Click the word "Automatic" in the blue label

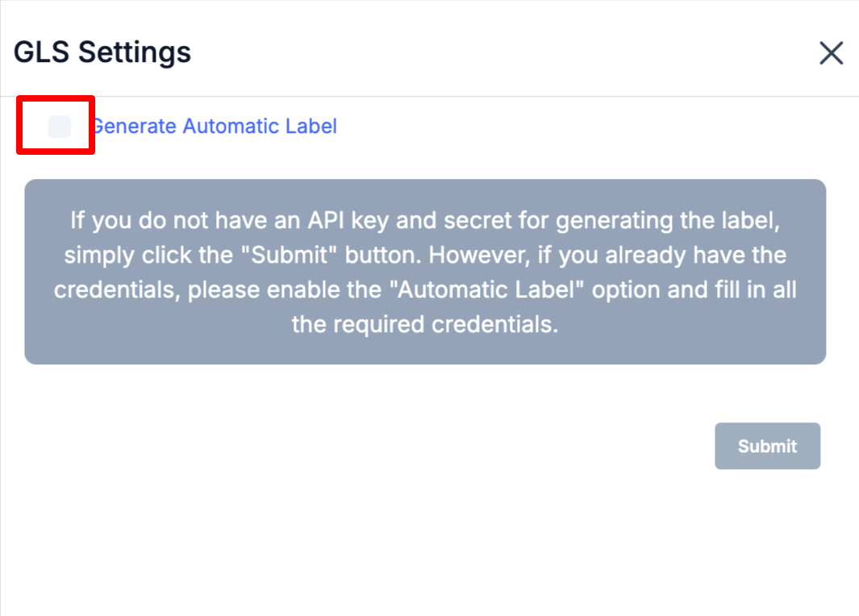[231, 127]
